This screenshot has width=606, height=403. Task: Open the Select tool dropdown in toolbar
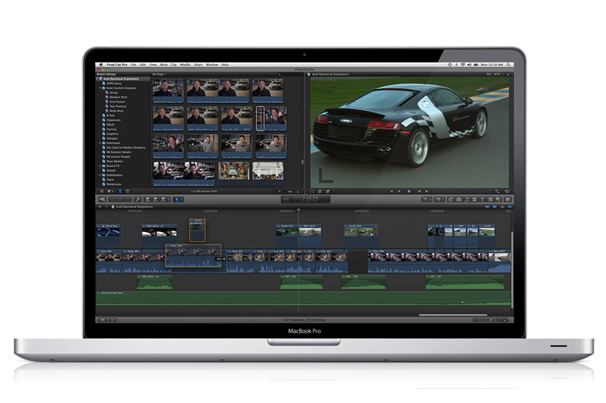(178, 199)
